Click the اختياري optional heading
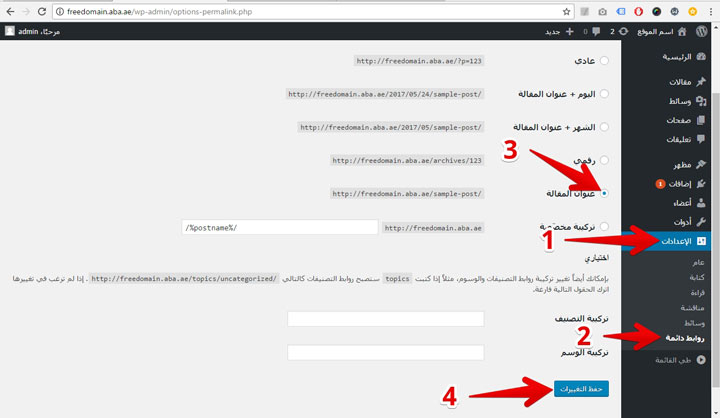Viewport: 720px width, 418px height. [596, 258]
